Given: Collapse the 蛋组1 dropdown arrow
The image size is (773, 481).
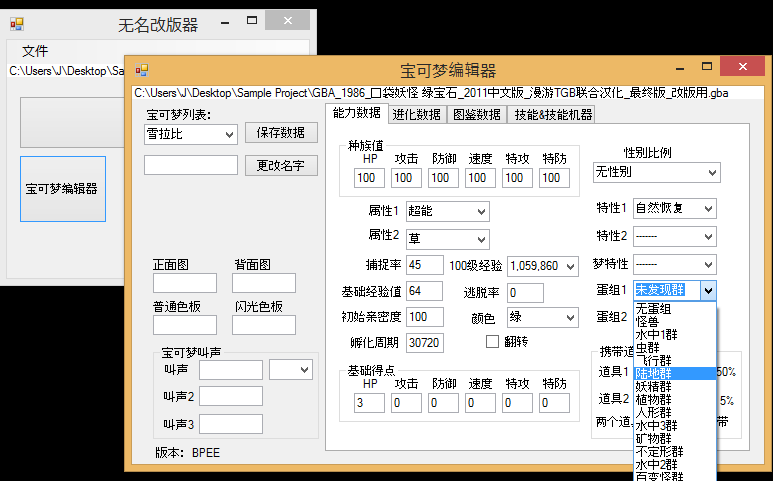Looking at the screenshot, I should coord(708,291).
